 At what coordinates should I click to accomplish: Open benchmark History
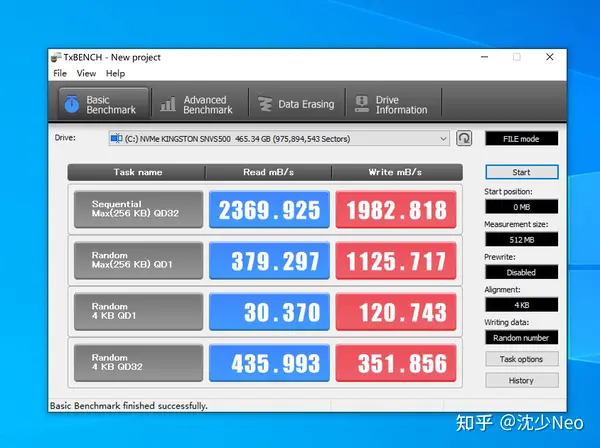521,380
